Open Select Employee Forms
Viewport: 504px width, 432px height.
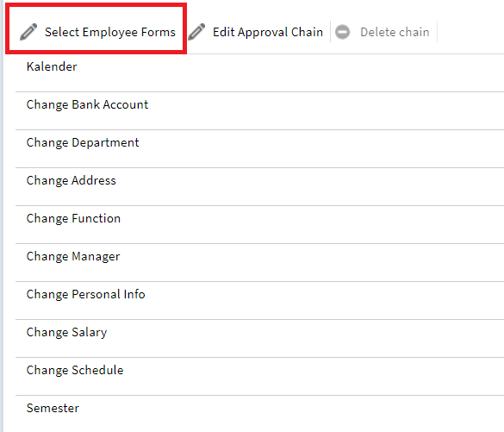click(97, 32)
